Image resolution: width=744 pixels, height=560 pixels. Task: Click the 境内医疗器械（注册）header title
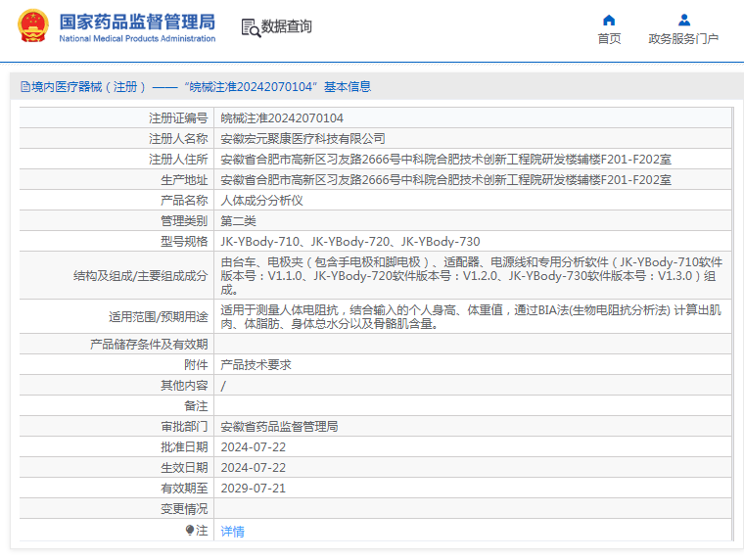point(89,87)
